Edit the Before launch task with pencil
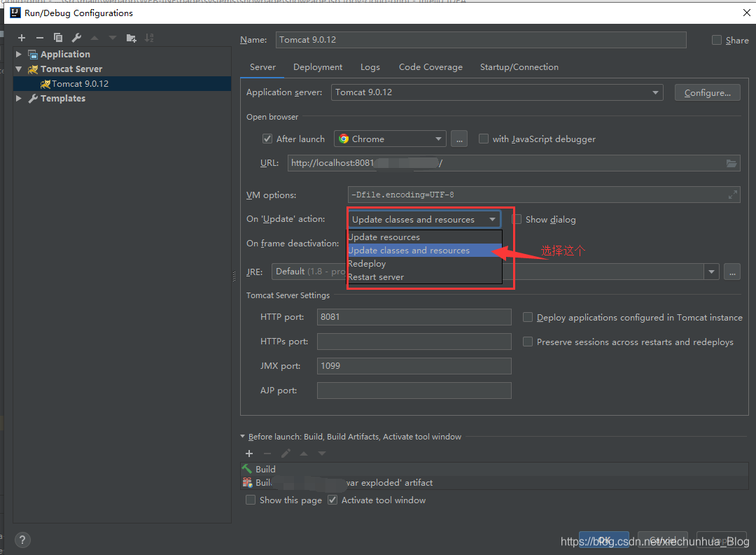The image size is (756, 555). pos(286,454)
